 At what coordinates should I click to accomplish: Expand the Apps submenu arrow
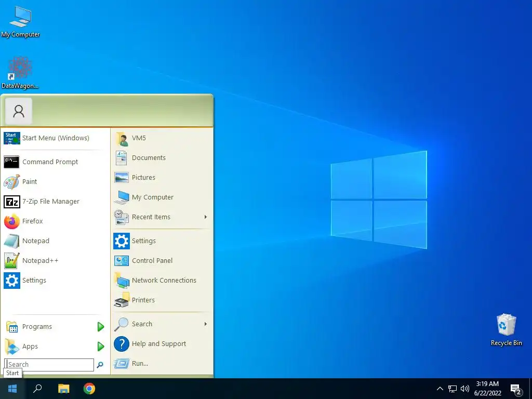(100, 347)
